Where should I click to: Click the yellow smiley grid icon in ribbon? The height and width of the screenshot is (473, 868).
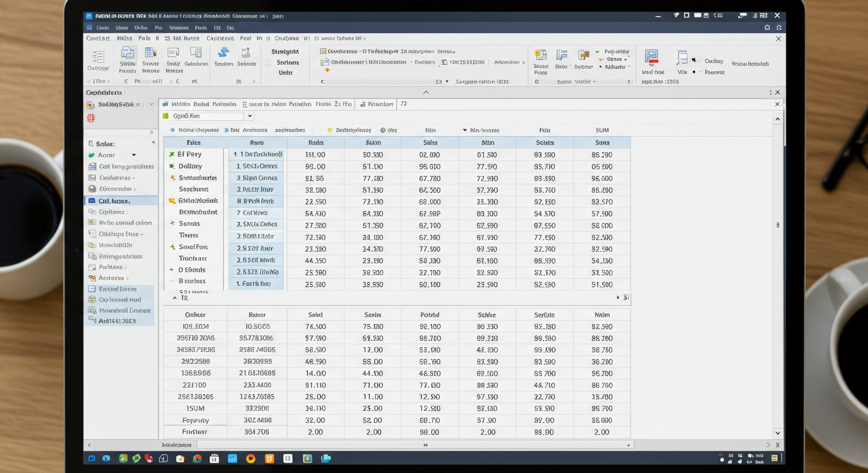point(541,55)
